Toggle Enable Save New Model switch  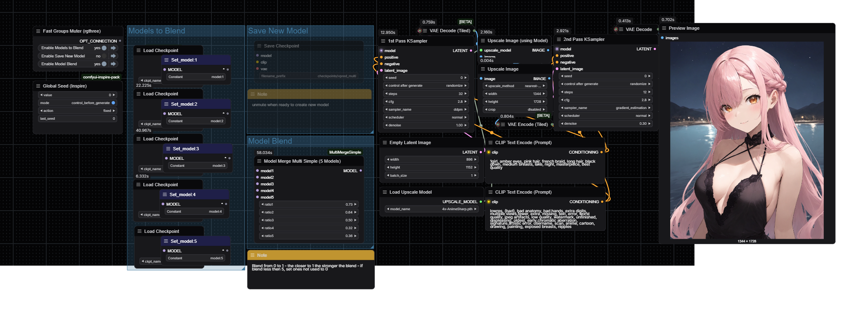[x=104, y=56]
